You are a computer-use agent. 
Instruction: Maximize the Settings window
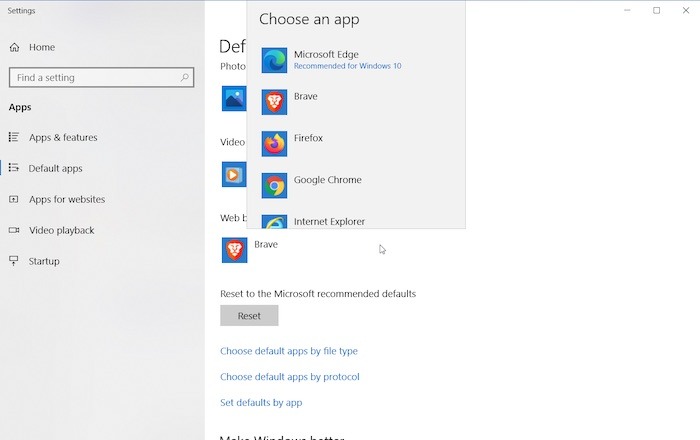coord(656,10)
